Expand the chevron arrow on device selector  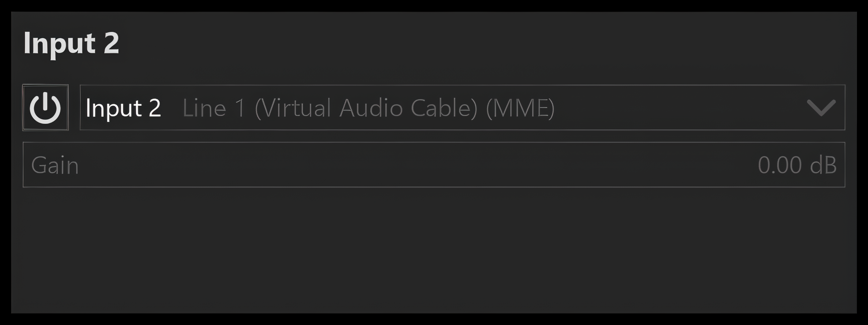[821, 108]
